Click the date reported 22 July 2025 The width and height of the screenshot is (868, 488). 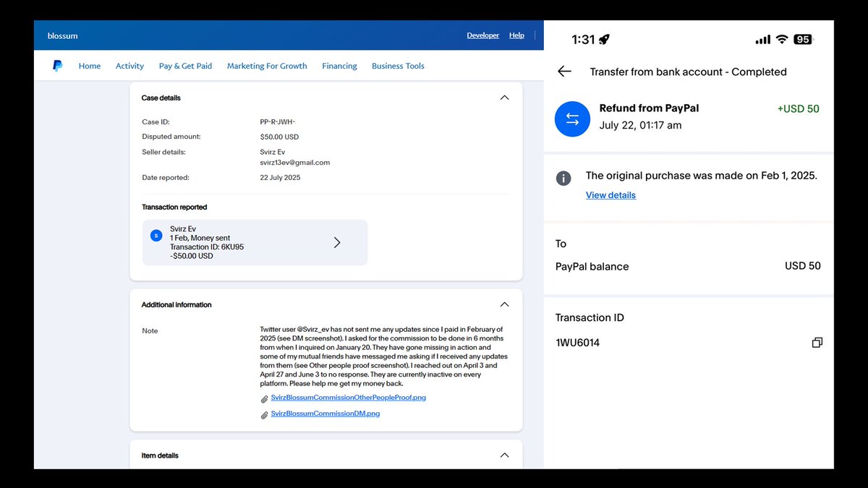pyautogui.click(x=280, y=177)
